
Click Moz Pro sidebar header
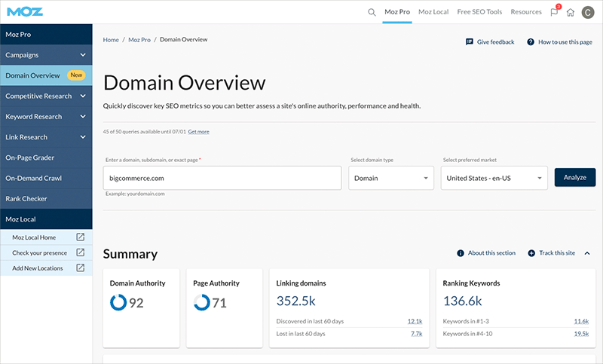coord(46,34)
